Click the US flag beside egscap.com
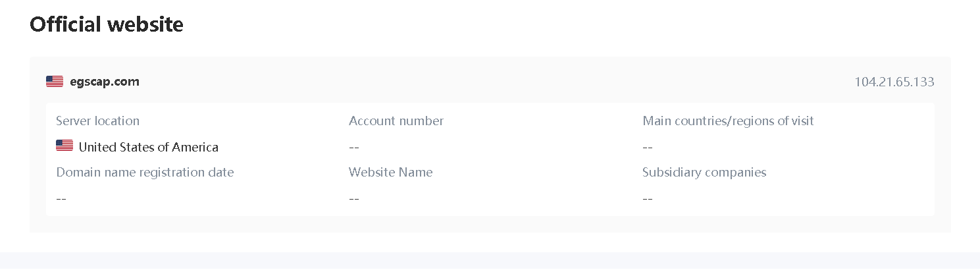The height and width of the screenshot is (278, 980). [55, 82]
